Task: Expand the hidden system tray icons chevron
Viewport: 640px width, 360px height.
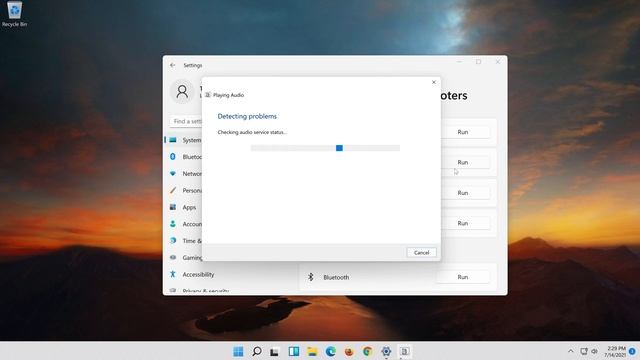Action: (x=571, y=351)
